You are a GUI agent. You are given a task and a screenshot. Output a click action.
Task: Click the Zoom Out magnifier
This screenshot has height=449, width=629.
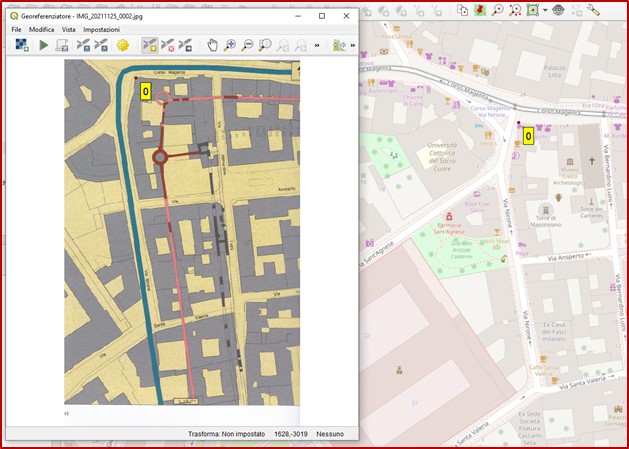coord(248,45)
